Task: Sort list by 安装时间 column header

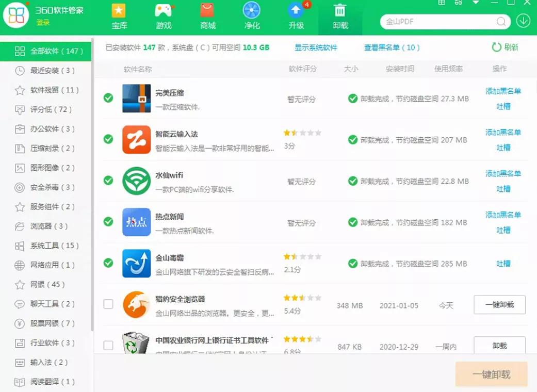Action: coord(400,69)
